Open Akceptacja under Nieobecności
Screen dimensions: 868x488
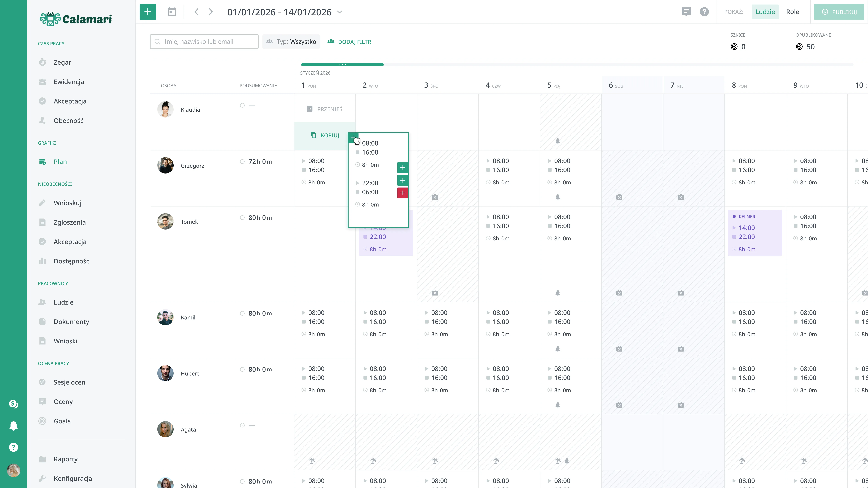70,242
